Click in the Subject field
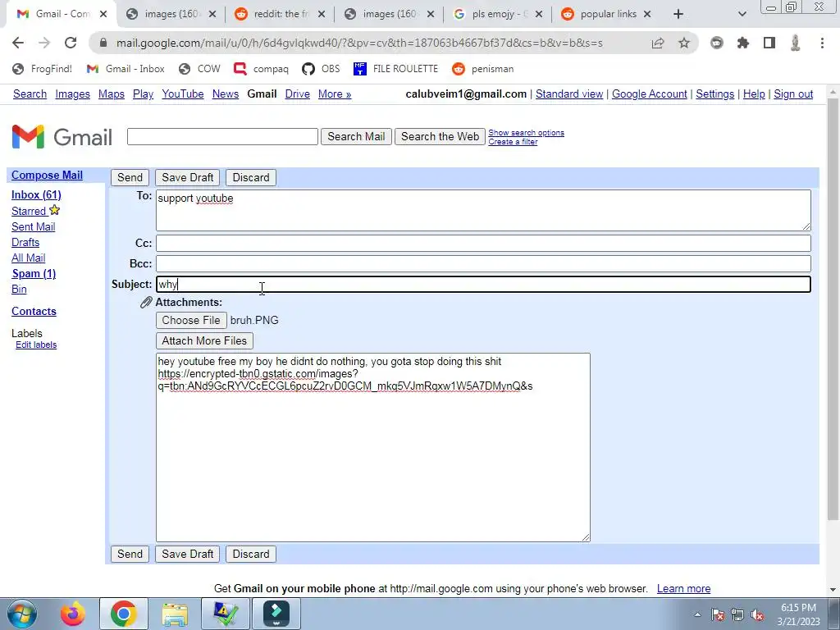Image resolution: width=840 pixels, height=630 pixels. point(483,285)
